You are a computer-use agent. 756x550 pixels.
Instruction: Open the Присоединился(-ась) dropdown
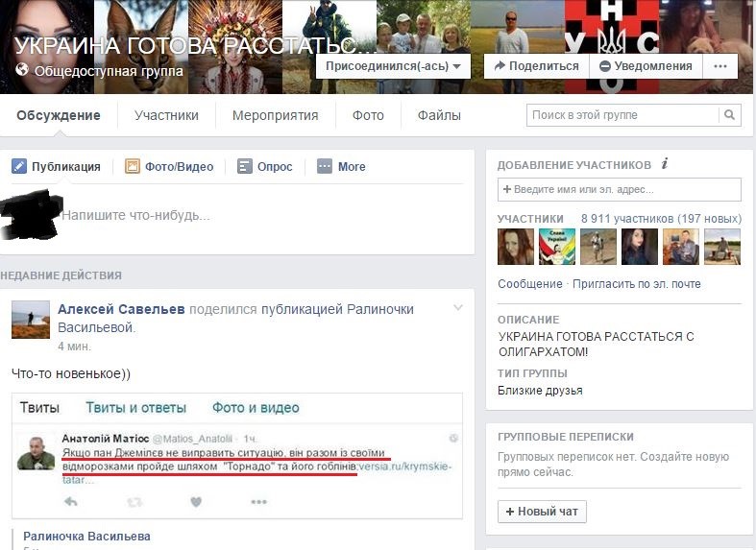393,66
